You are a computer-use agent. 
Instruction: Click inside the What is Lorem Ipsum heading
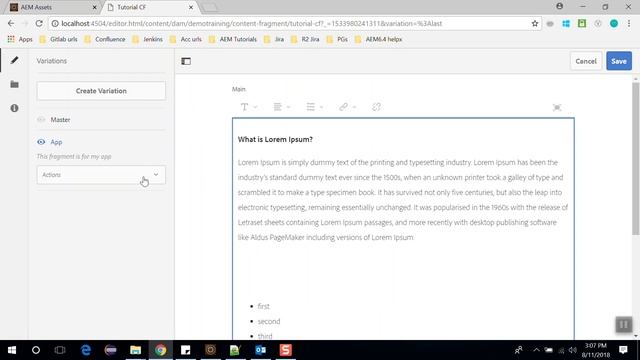[275, 139]
